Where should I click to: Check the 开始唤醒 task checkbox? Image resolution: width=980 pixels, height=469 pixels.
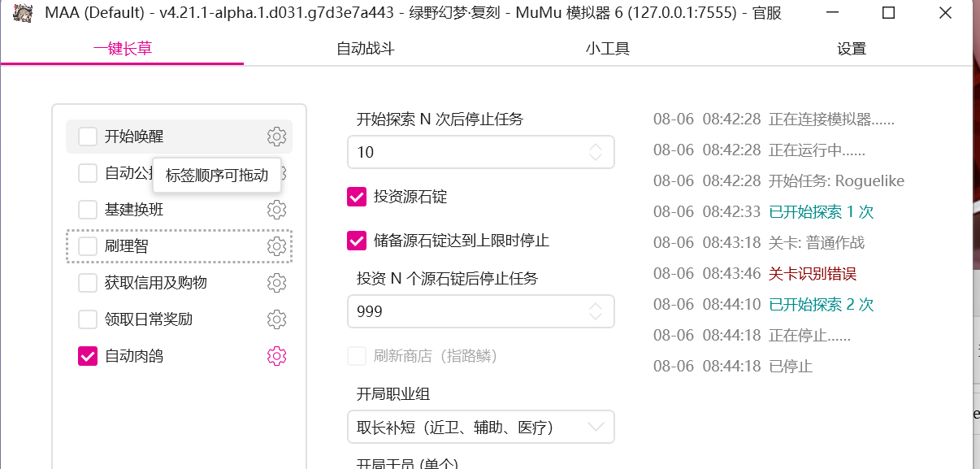87,137
